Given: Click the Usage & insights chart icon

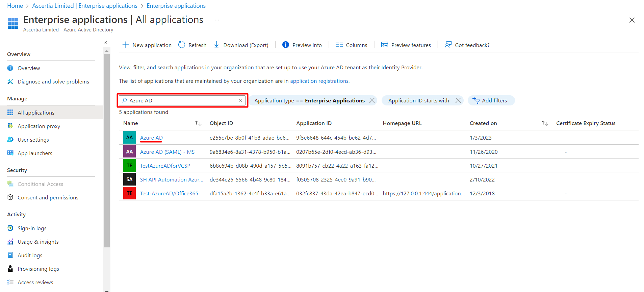Looking at the screenshot, I should point(10,242).
